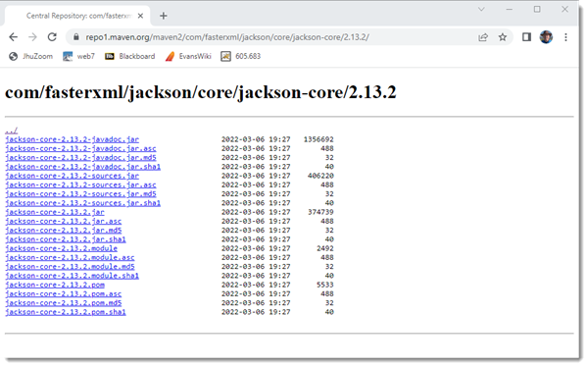Screen dimensions: 588x367
Task: Open the JhuZoom bookmark
Action: (30, 56)
